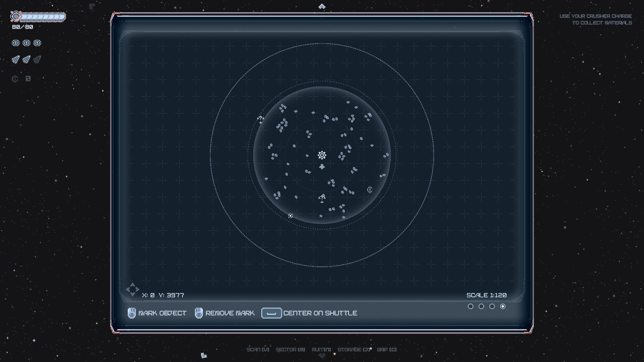Screen dimensions: 644x362
Task: Select the 1:120 scale radio button
Action: click(x=503, y=306)
